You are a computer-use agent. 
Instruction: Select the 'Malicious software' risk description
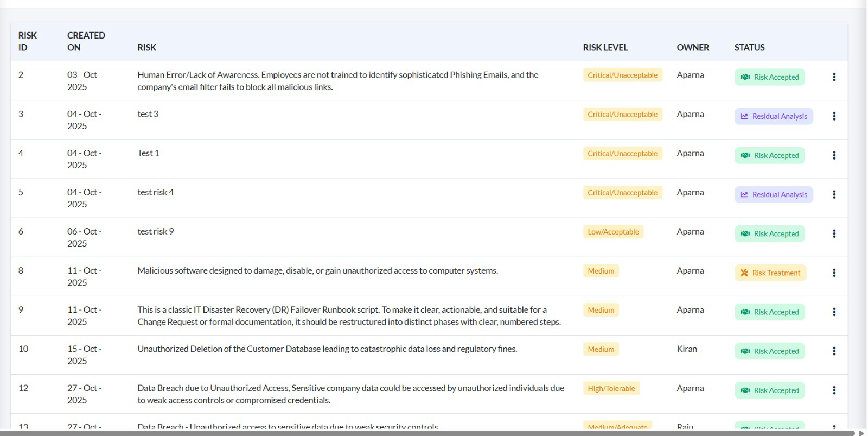click(x=318, y=270)
